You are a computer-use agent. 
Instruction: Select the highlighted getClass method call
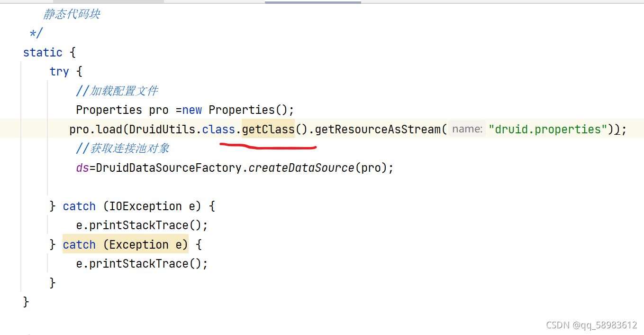268,129
